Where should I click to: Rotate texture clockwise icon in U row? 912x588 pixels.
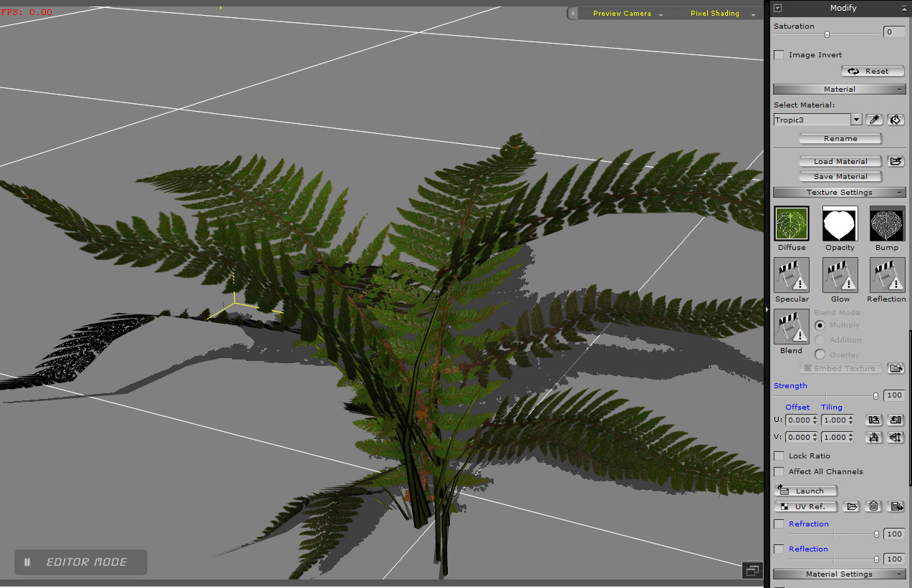click(874, 420)
